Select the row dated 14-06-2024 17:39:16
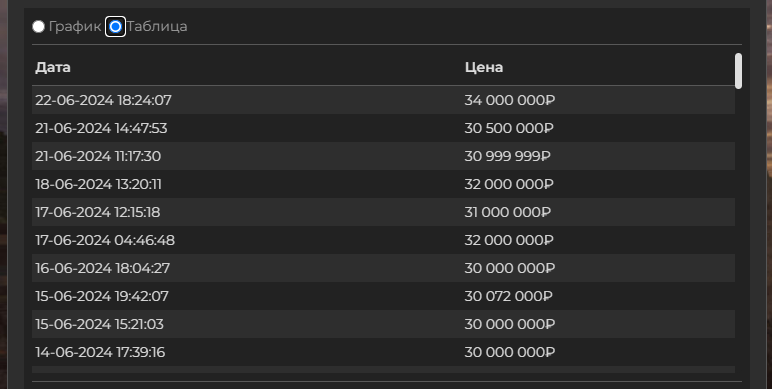Viewport: 772px width, 389px height. (384, 353)
